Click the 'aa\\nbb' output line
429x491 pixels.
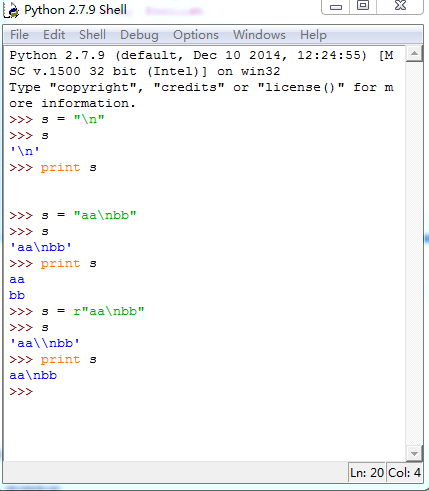point(44,343)
